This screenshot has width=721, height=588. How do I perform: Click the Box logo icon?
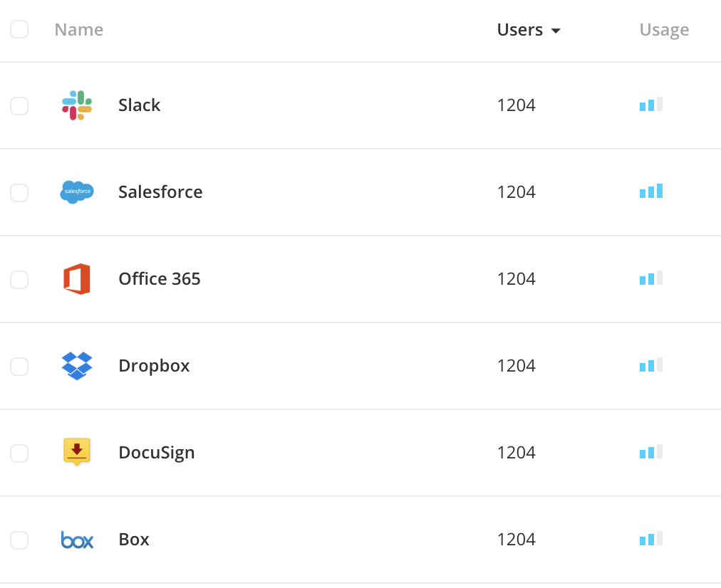(x=77, y=540)
